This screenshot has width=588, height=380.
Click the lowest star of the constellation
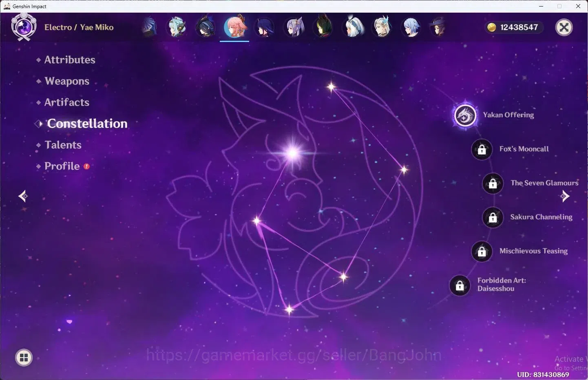(x=289, y=310)
